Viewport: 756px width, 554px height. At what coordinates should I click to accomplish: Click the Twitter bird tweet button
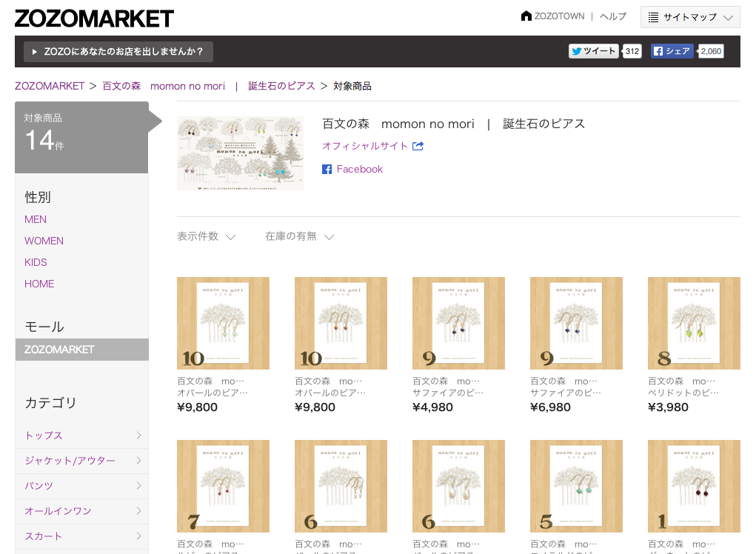pos(594,51)
